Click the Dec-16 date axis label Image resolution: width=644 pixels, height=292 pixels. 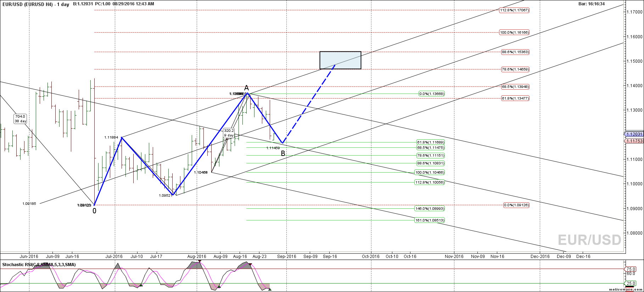click(x=583, y=257)
